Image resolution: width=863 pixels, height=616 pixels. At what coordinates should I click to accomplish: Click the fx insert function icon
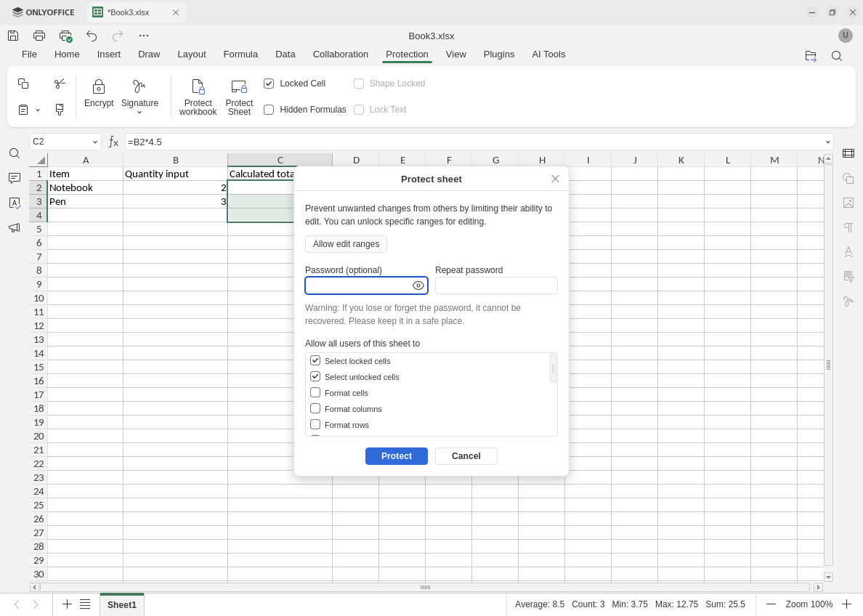click(113, 142)
